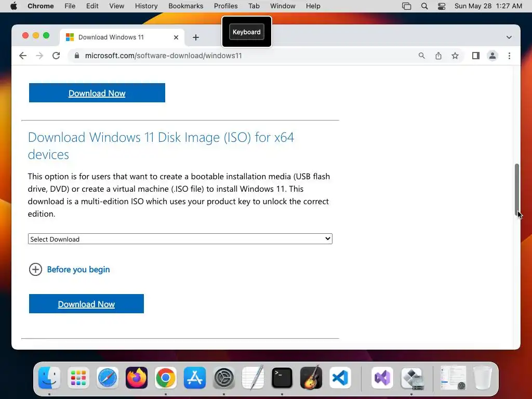Open Control Center in menu bar
The image size is (532, 399).
click(x=442, y=6)
